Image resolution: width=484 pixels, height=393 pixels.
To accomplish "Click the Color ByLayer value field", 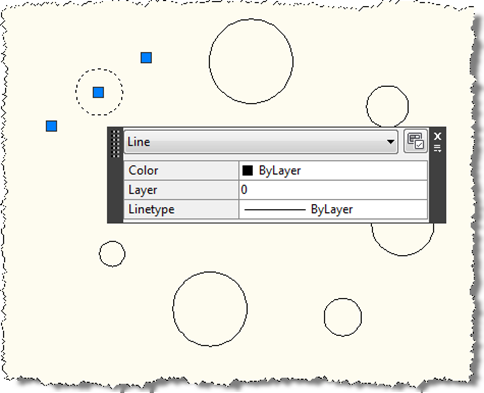I will tap(333, 171).
